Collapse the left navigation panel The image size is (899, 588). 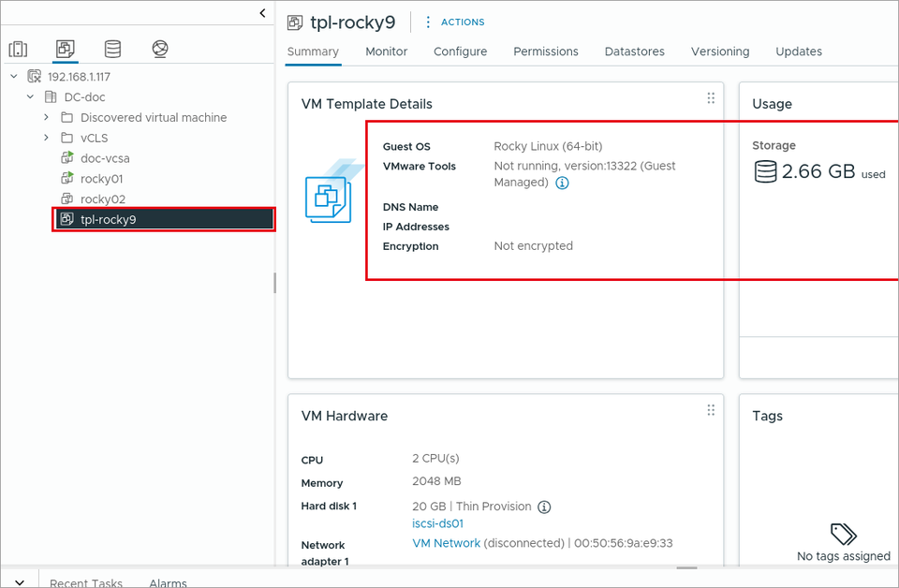[x=262, y=12]
